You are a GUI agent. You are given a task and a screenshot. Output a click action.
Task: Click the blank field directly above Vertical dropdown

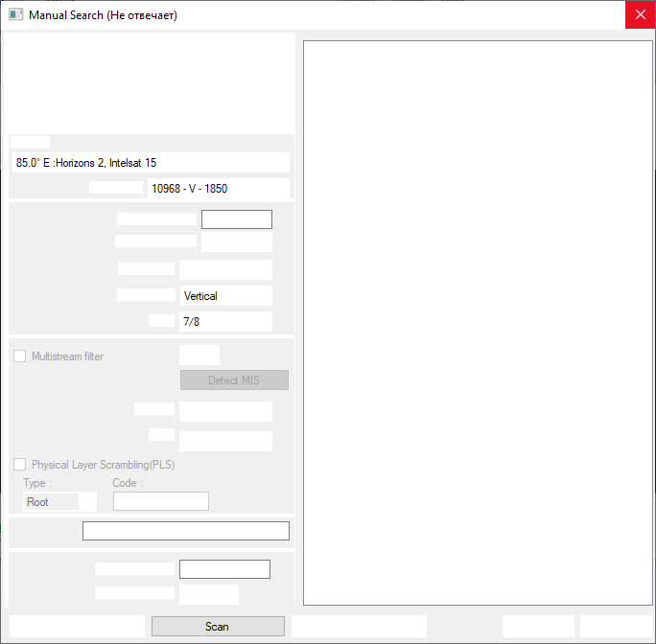click(x=225, y=270)
